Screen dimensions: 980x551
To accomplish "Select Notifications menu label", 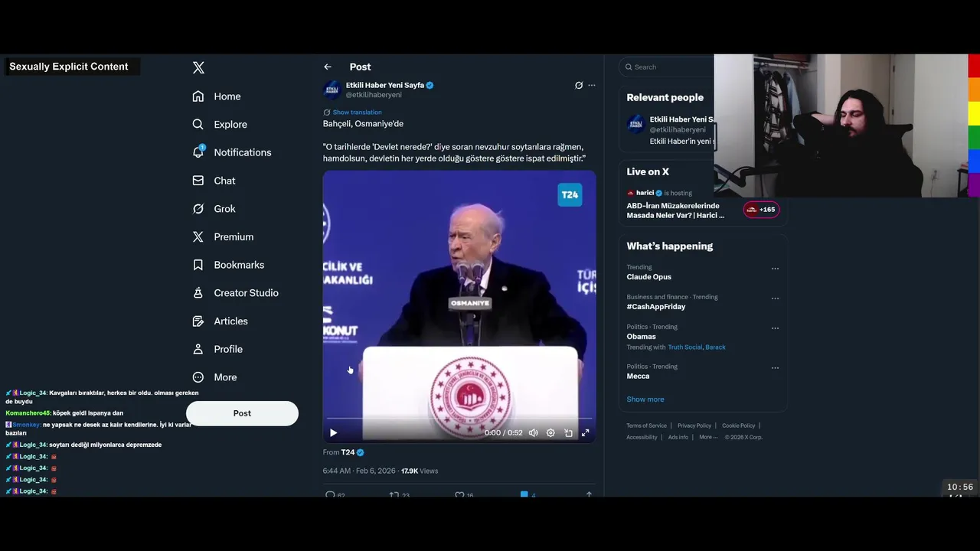I will pyautogui.click(x=243, y=153).
